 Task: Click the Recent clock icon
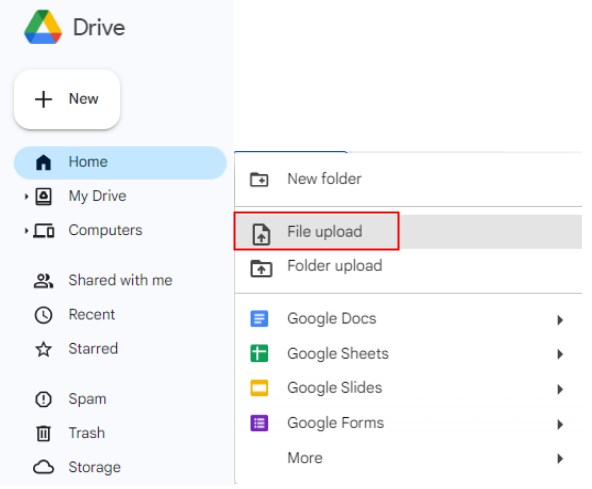43,315
